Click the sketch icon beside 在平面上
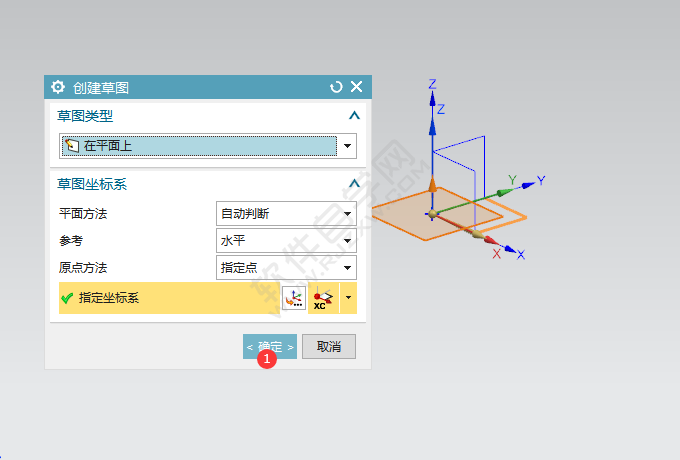 pos(72,145)
